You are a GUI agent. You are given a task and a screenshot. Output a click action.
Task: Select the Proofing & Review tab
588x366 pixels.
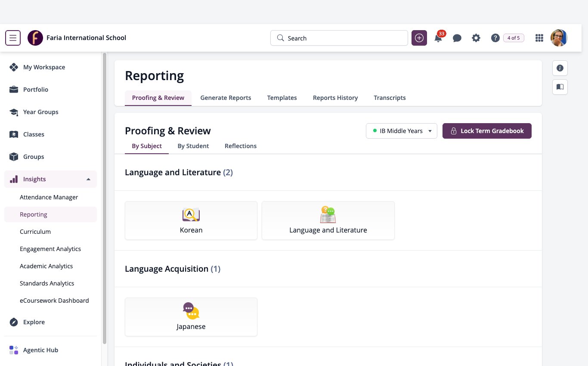(x=158, y=98)
